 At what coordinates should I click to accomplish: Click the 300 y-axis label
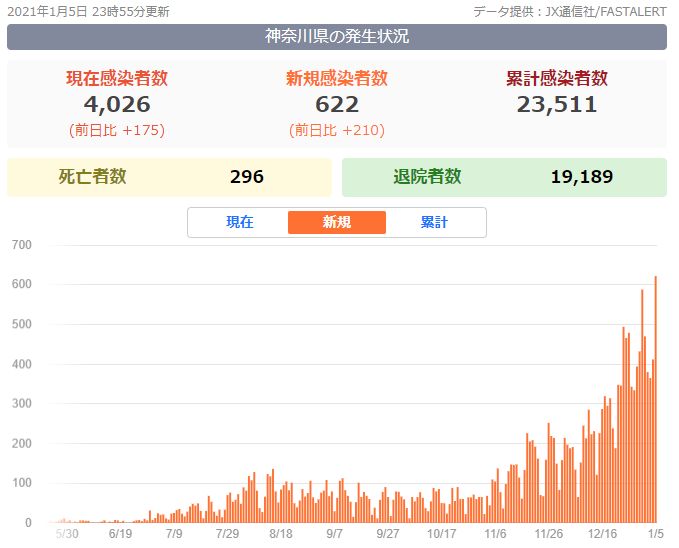click(22, 403)
